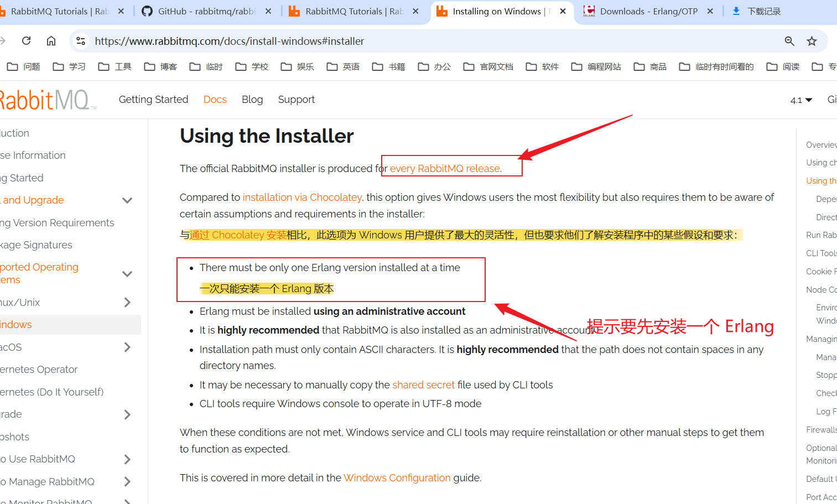Close the first RabbitMQ Tutorials tab
Screen dimensions: 837x504
[121, 11]
